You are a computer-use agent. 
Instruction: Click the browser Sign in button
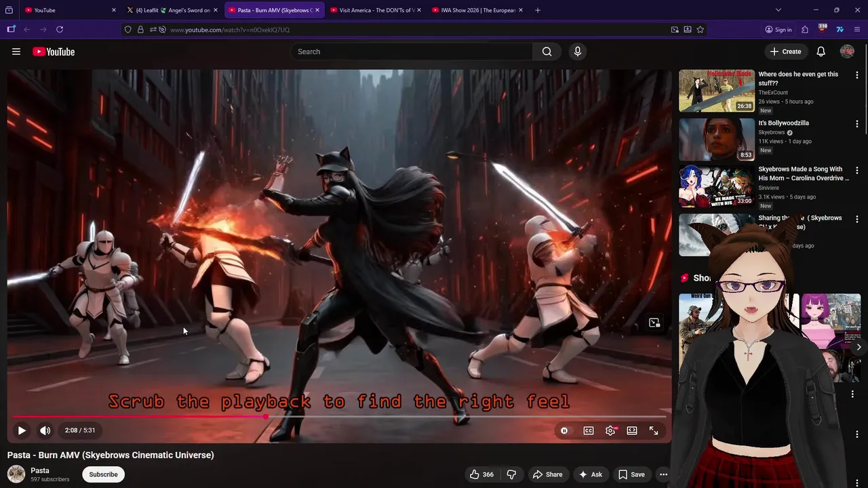coord(778,30)
